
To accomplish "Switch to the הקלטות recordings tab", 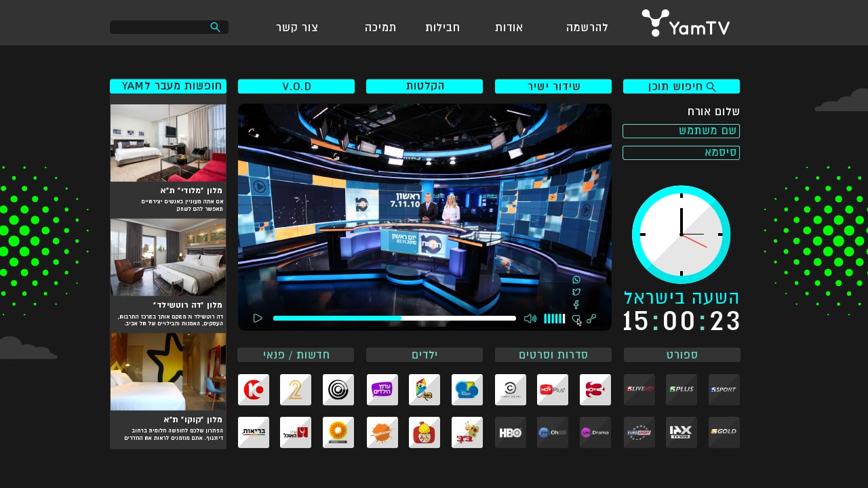I will (425, 86).
